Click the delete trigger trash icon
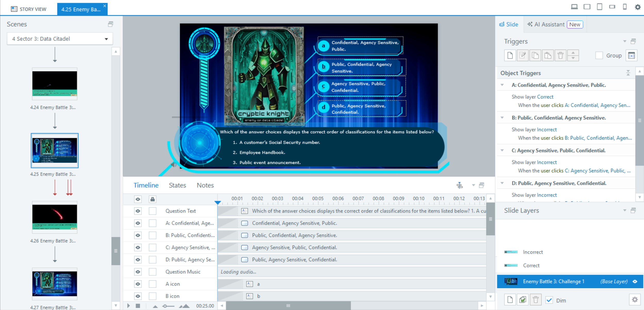644x310 pixels. (x=560, y=55)
